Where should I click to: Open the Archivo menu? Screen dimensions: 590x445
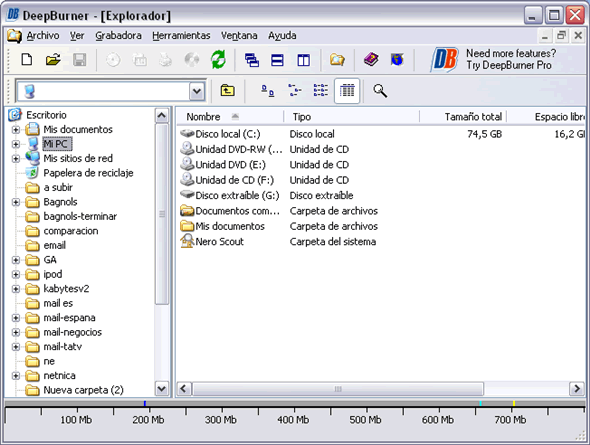pos(43,36)
